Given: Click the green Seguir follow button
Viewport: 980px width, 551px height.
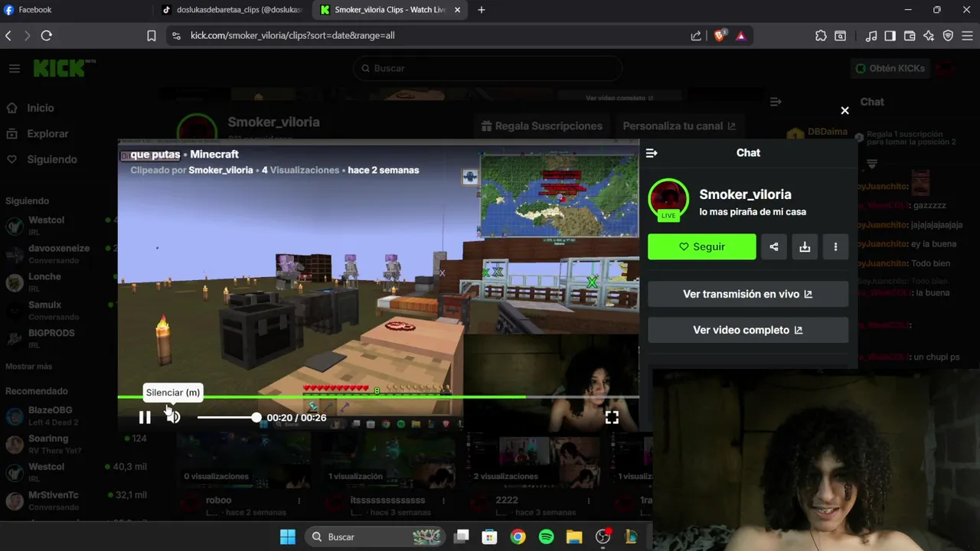Looking at the screenshot, I should 701,246.
